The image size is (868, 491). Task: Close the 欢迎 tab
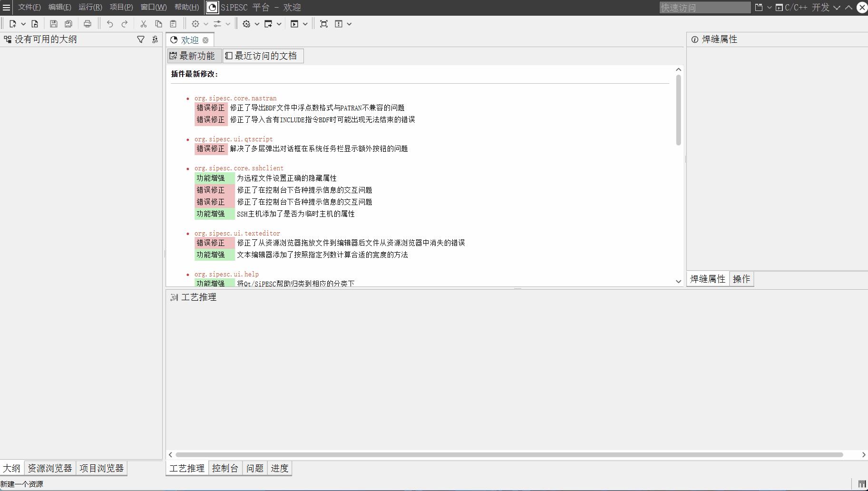[205, 40]
